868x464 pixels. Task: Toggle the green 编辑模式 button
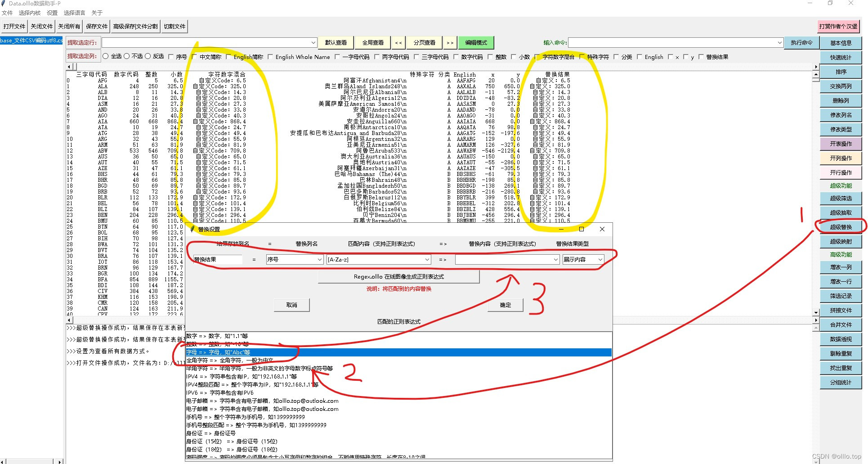click(x=476, y=43)
